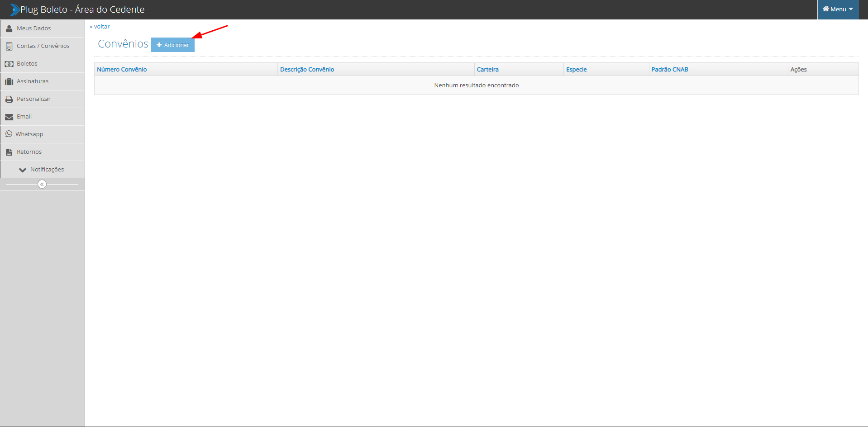Sort by Padrão CNAB column header
The height and width of the screenshot is (427, 868).
(x=669, y=69)
